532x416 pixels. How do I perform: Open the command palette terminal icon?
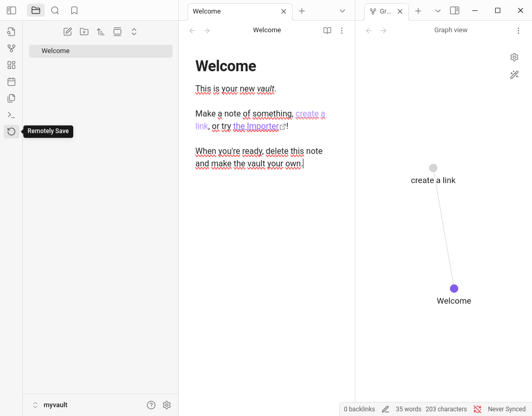(11, 115)
